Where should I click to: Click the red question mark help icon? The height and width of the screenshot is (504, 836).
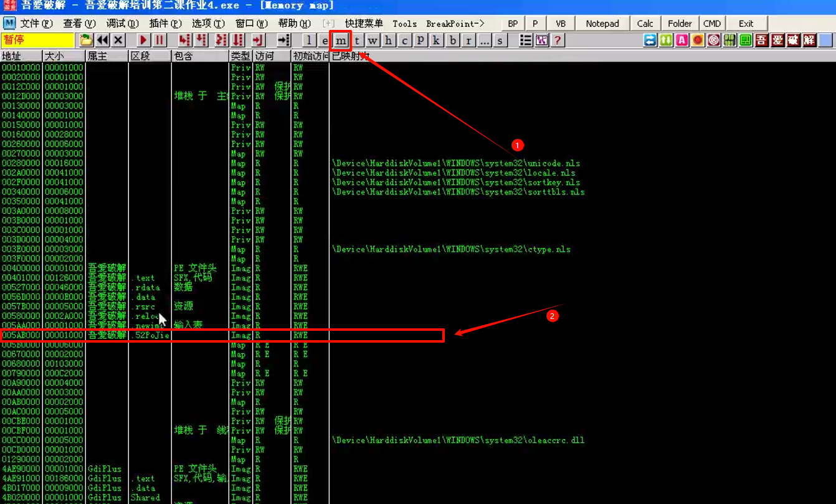pos(558,40)
